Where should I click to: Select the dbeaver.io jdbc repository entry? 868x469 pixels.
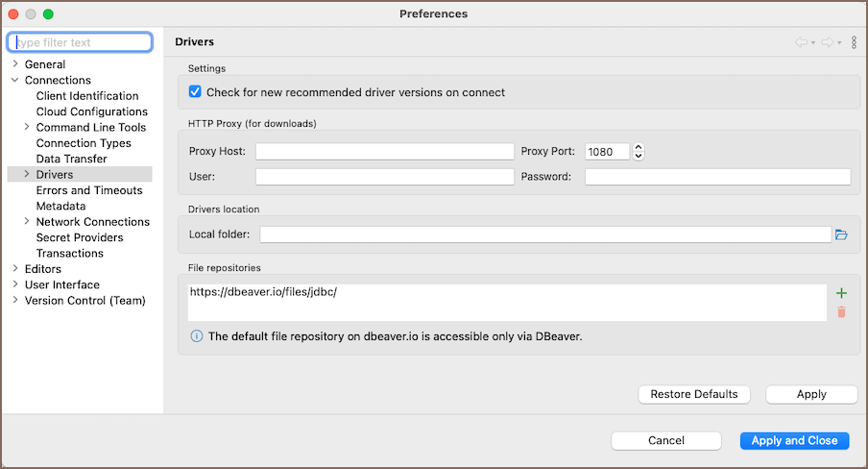263,292
